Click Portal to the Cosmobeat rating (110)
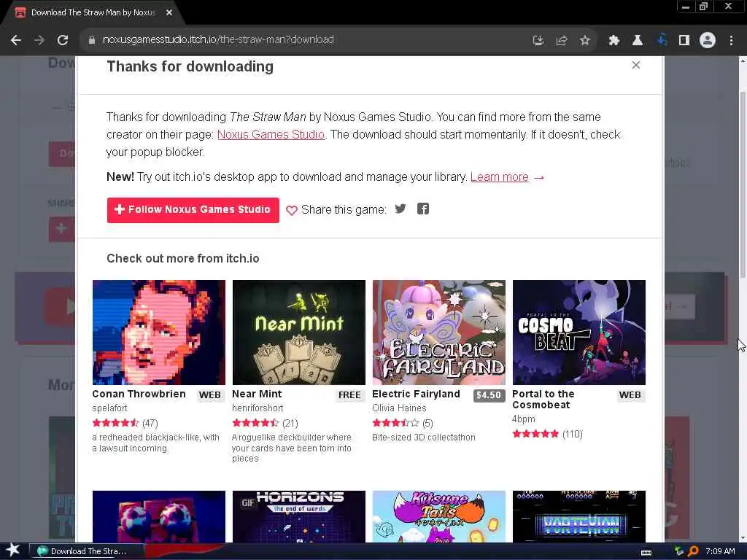 click(x=547, y=435)
